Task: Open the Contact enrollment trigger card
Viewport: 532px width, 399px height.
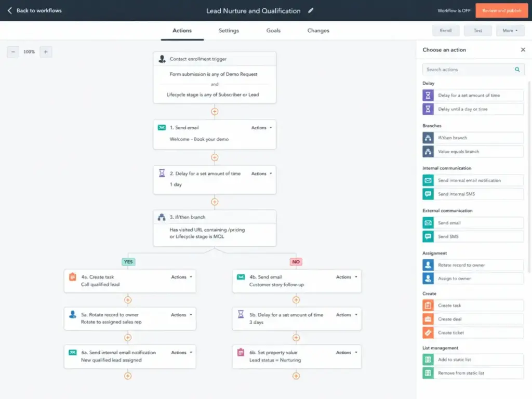Action: [215, 78]
